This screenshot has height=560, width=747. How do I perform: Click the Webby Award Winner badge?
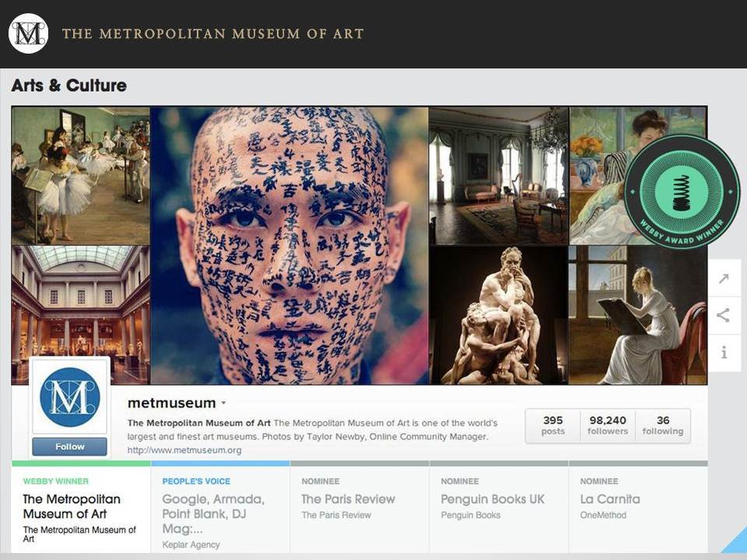pyautogui.click(x=682, y=192)
